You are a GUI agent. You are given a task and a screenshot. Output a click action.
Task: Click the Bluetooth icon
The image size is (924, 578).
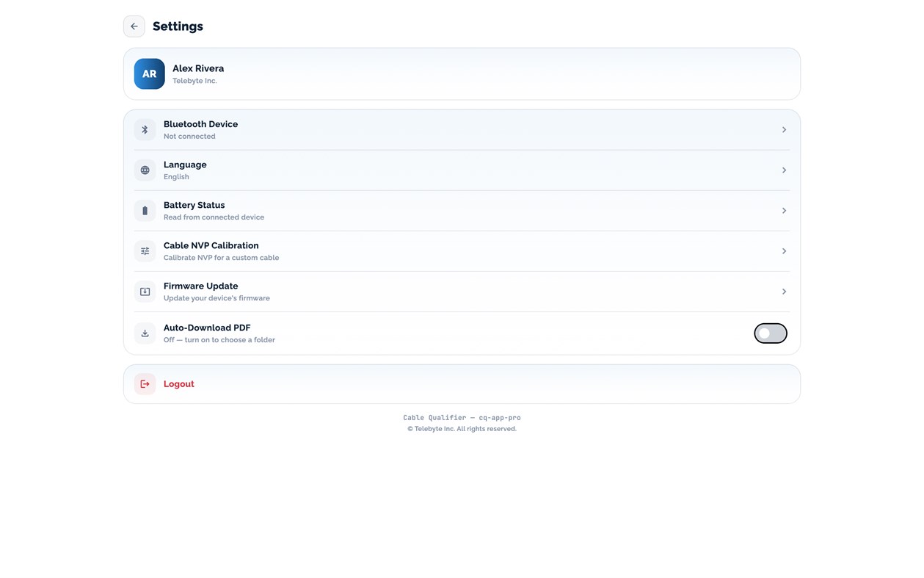[x=145, y=130]
